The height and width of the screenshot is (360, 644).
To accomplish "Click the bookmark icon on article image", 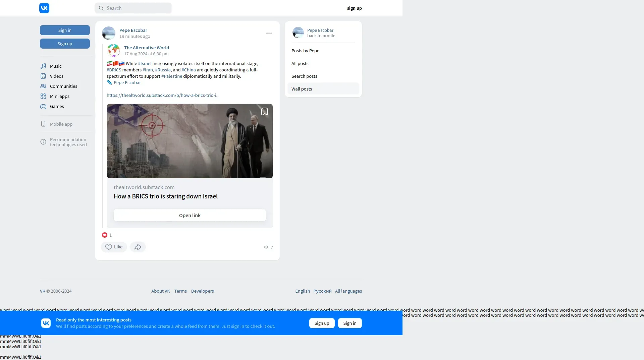I will pyautogui.click(x=265, y=112).
